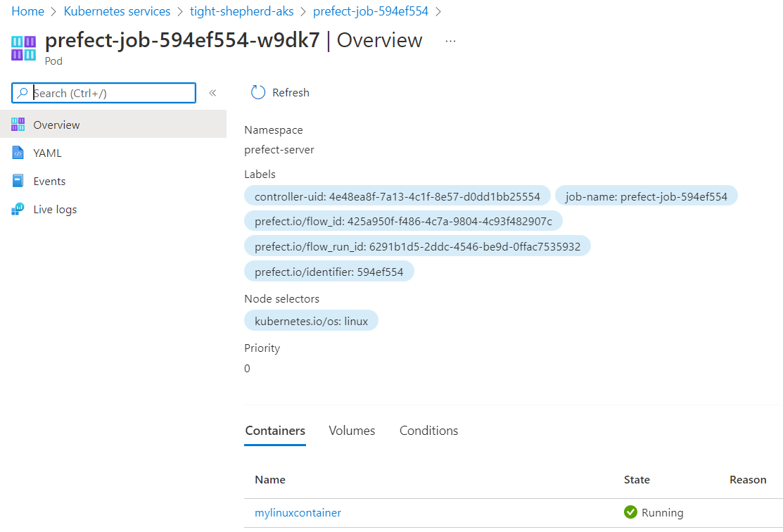Click the prefect.io/flow_id label chip
Screen dimensions: 783x532
coord(404,221)
